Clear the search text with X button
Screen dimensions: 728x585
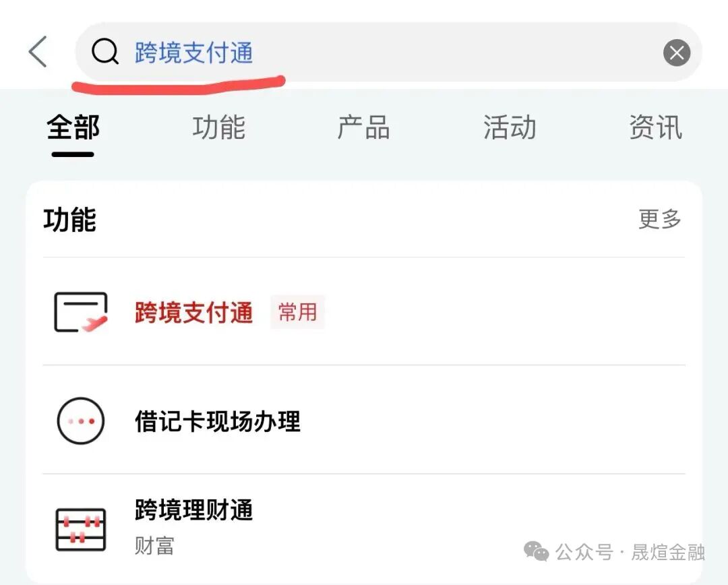(x=676, y=53)
